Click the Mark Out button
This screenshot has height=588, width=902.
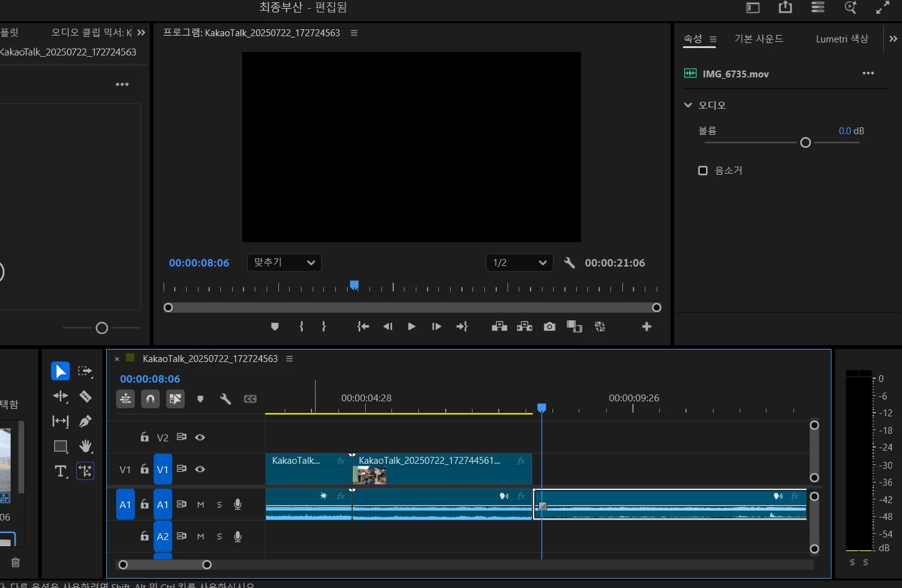coord(324,326)
